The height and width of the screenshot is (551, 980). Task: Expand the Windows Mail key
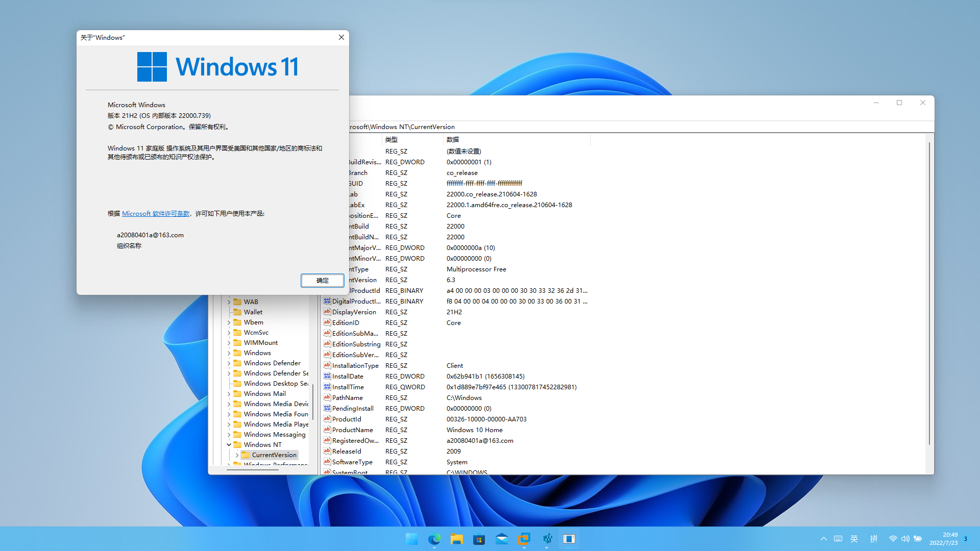(x=229, y=394)
